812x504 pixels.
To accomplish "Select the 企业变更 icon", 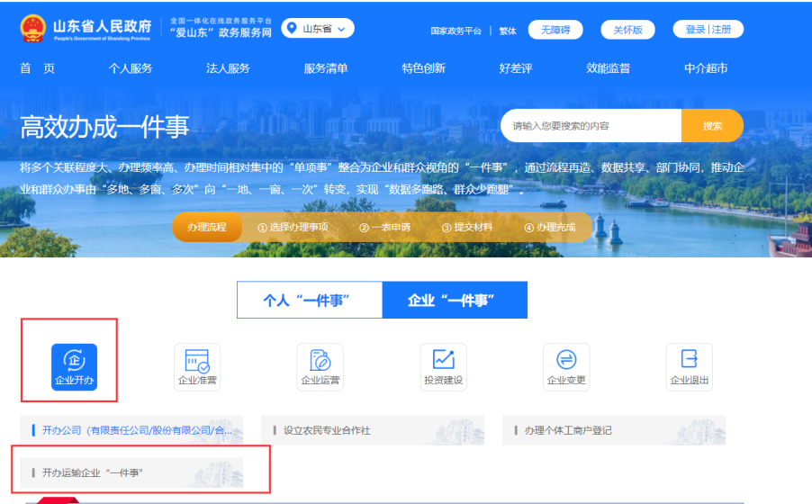I will 566,360.
